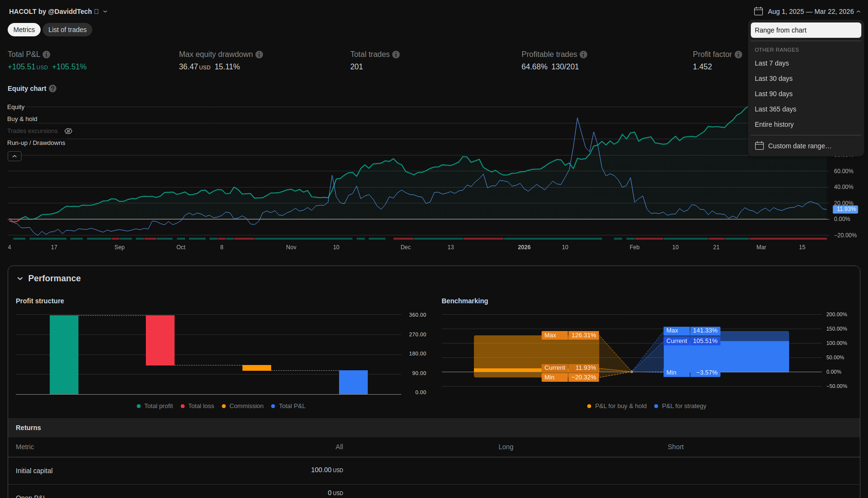Click info icon next to Total trades
The width and height of the screenshot is (868, 498).
(x=396, y=55)
